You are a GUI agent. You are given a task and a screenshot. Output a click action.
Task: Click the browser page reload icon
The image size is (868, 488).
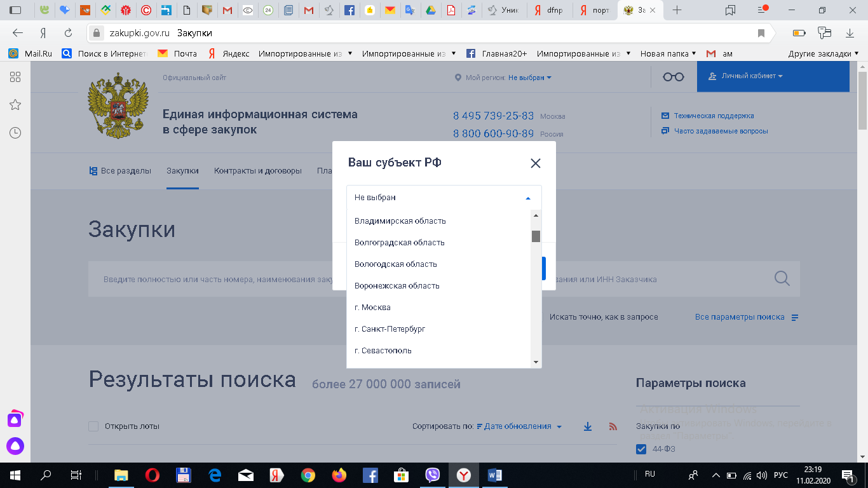pyautogui.click(x=68, y=33)
